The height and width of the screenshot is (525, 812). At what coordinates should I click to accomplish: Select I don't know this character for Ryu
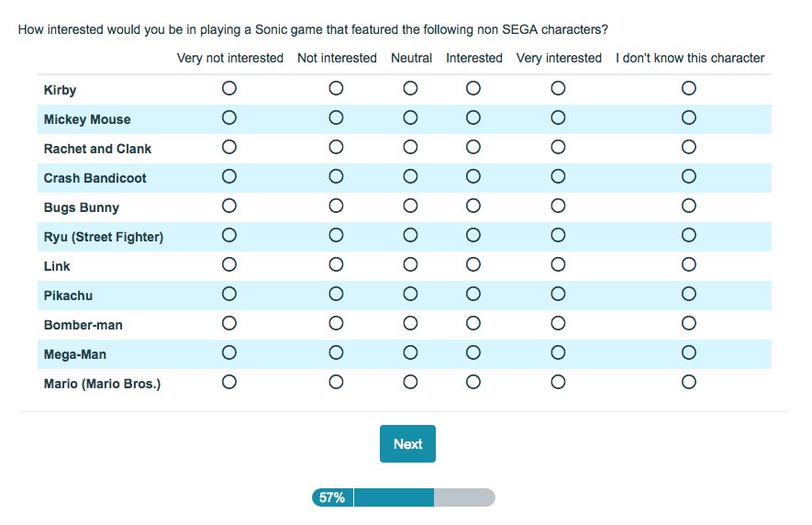(689, 235)
